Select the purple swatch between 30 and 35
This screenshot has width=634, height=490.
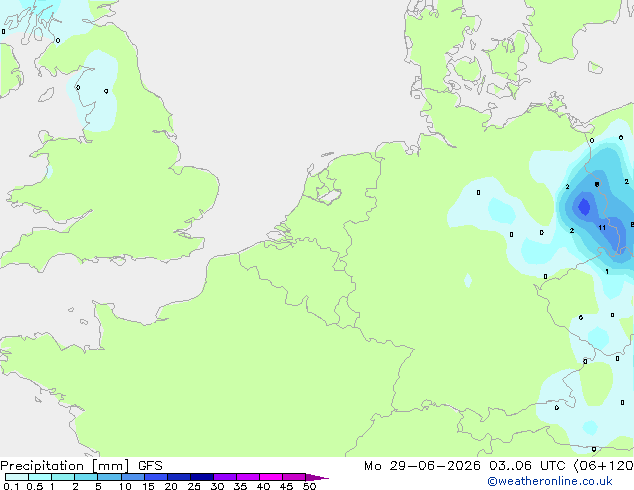[225, 477]
